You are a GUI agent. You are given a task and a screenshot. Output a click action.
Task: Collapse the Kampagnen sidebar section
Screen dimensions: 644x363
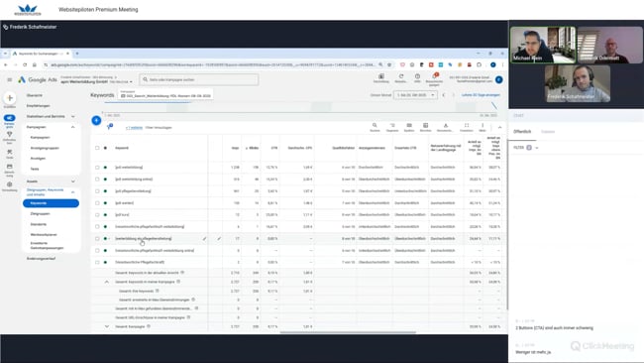point(72,127)
